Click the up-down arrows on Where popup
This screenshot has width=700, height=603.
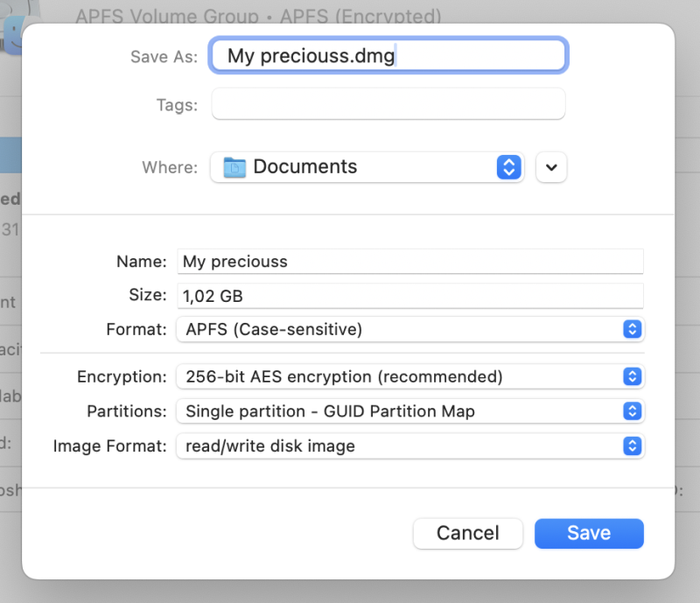pos(508,166)
